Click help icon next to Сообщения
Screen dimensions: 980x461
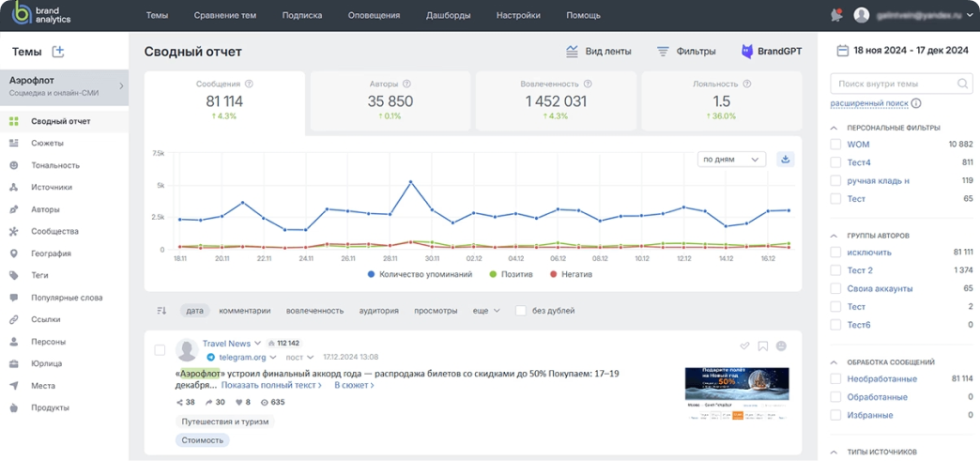coord(249,84)
